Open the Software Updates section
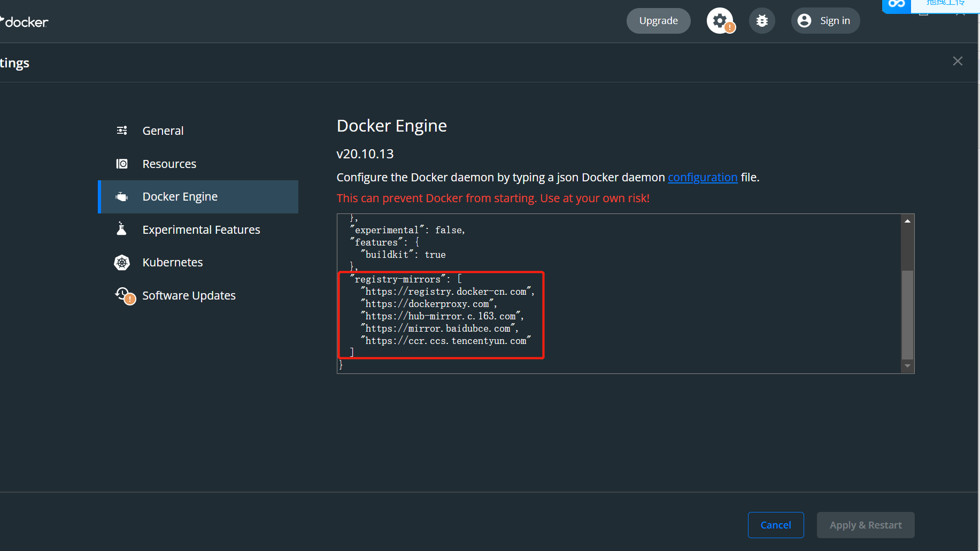This screenshot has width=980, height=551. (x=198, y=295)
